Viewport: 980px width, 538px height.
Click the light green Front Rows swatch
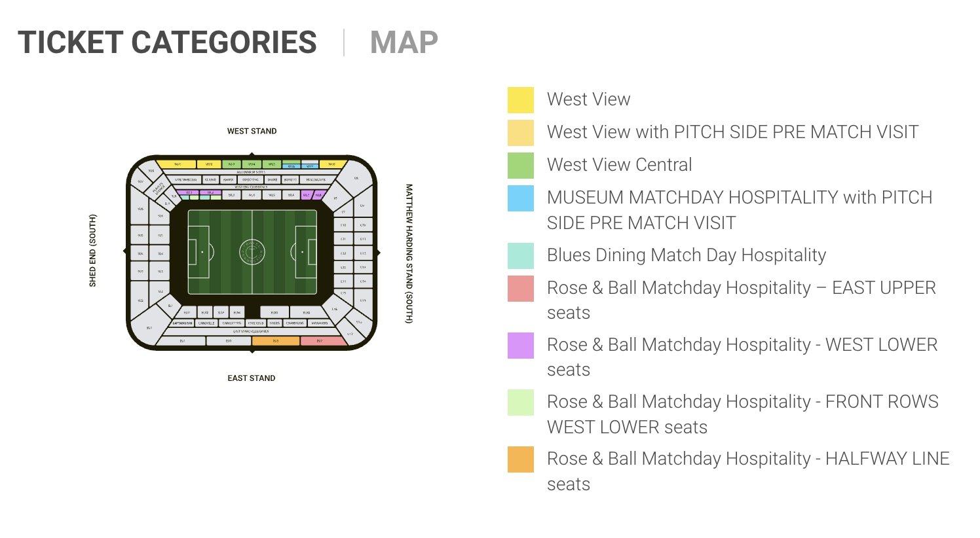520,402
